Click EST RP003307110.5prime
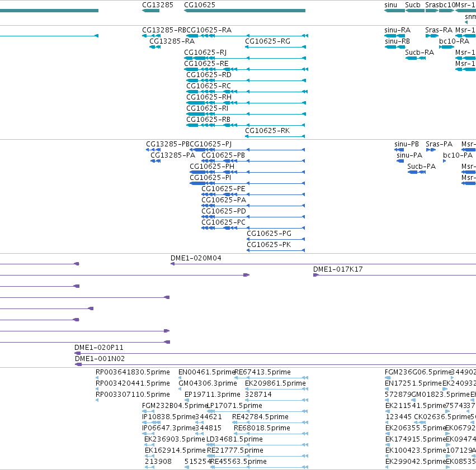This screenshot has width=476, height=470. tap(133, 395)
